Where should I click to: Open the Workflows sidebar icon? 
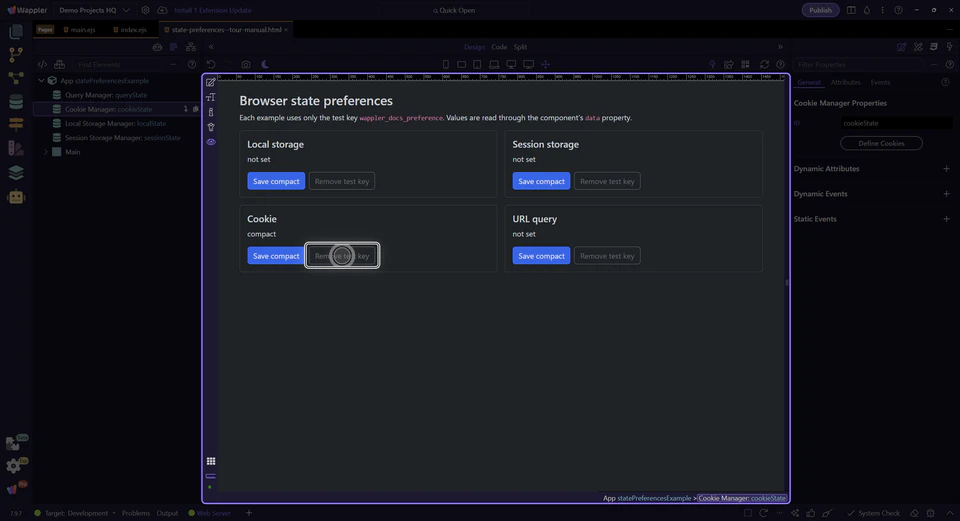(x=16, y=78)
